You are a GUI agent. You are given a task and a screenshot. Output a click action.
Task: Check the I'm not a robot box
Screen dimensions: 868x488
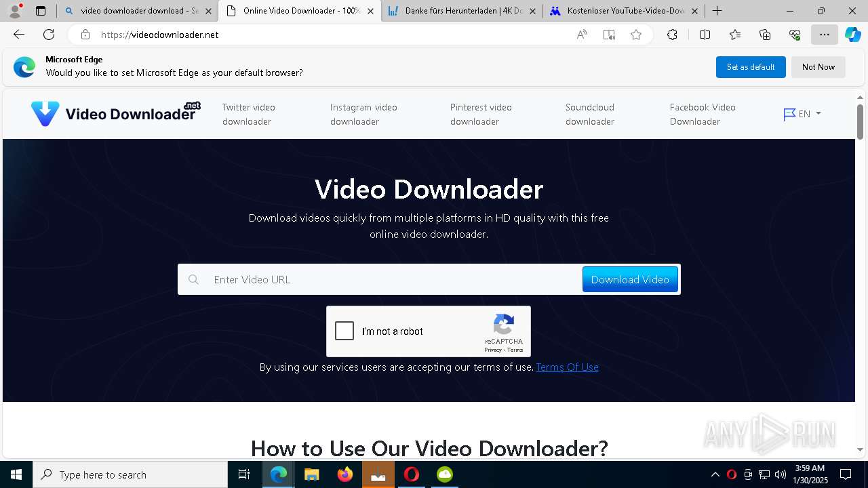tap(344, 331)
